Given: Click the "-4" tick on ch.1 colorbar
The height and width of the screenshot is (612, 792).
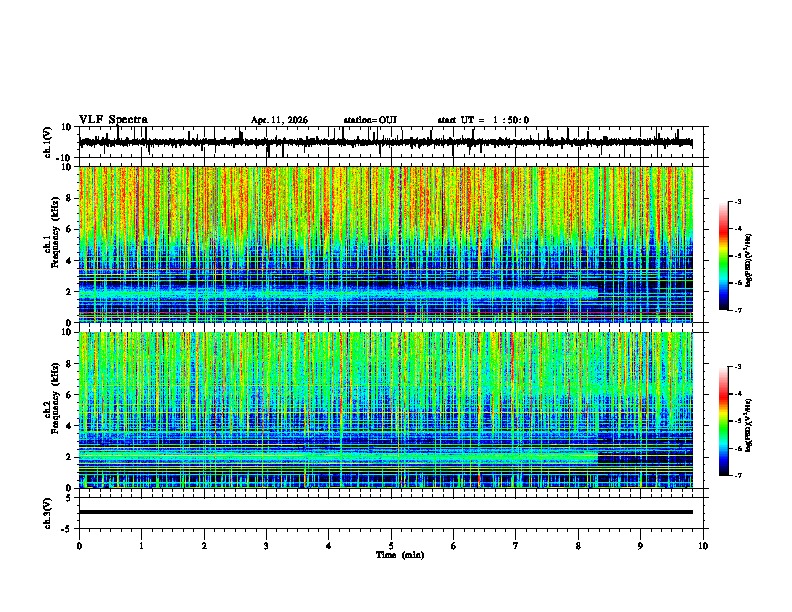Looking at the screenshot, I should (x=737, y=229).
